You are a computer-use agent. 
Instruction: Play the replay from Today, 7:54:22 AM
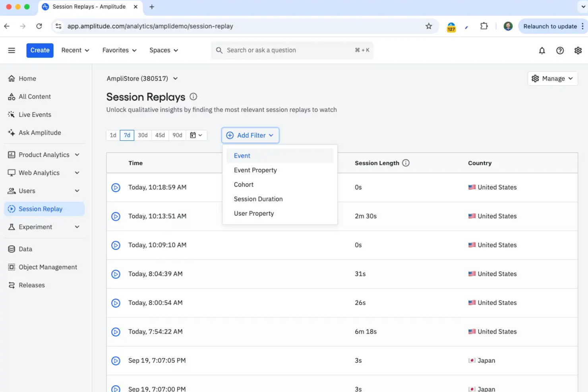click(116, 332)
